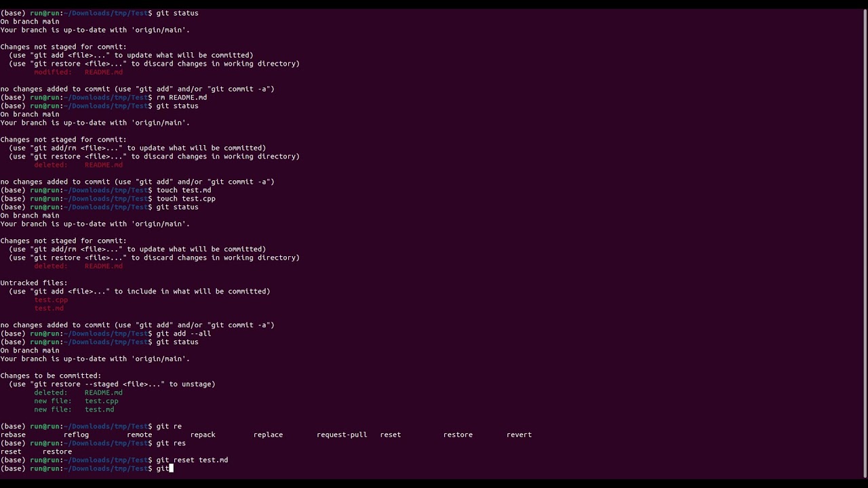Click red 'test.cpp' under Untracked files
The width and height of the screenshot is (868, 488).
pyautogui.click(x=51, y=300)
